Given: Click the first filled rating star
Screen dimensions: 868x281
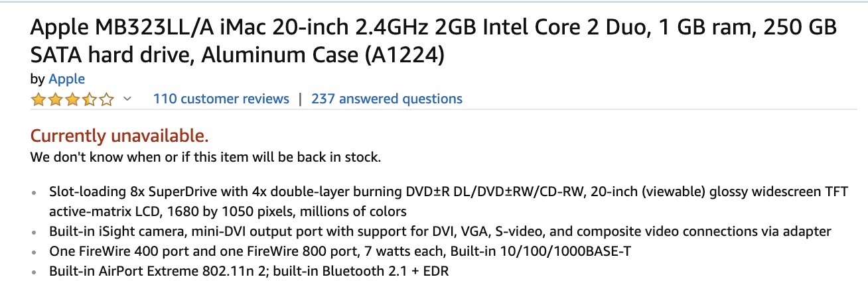Looking at the screenshot, I should pyautogui.click(x=38, y=100).
